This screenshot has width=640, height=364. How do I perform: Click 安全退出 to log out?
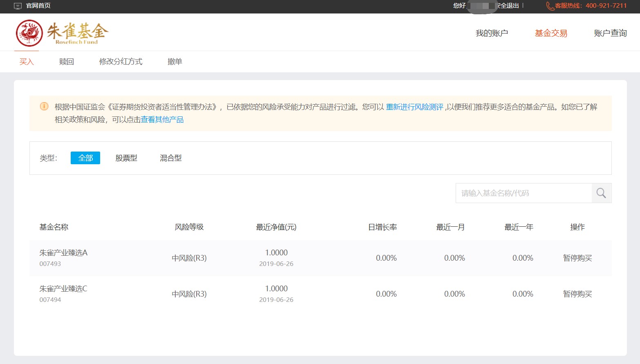508,6
